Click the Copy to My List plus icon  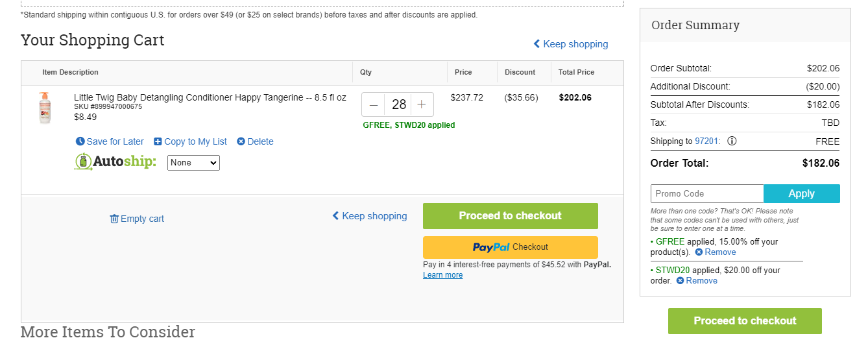point(158,141)
